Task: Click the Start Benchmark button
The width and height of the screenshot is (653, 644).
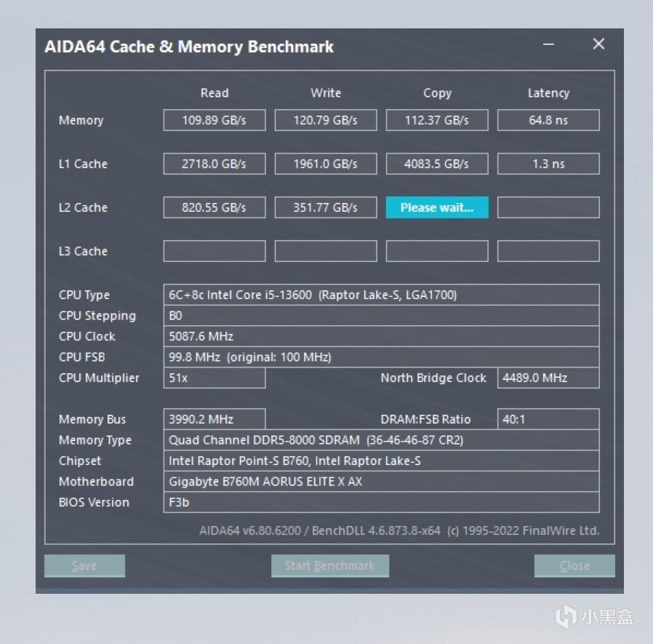Action: 330,565
